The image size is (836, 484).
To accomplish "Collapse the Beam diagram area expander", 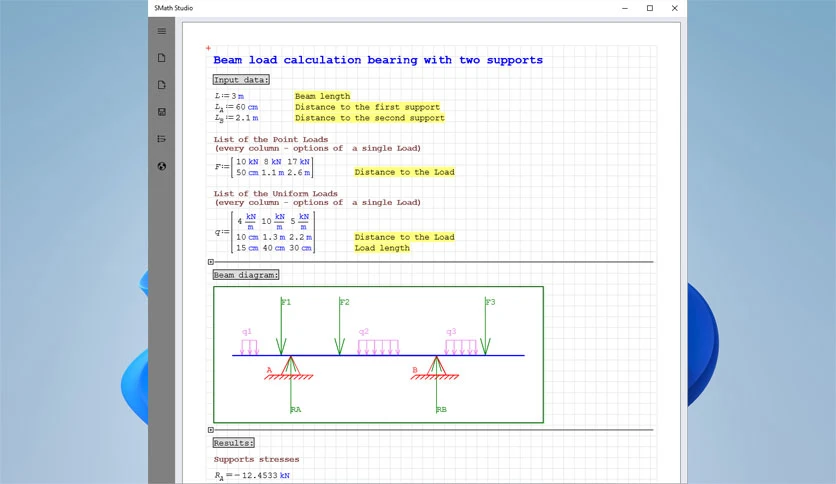I will click(211, 430).
